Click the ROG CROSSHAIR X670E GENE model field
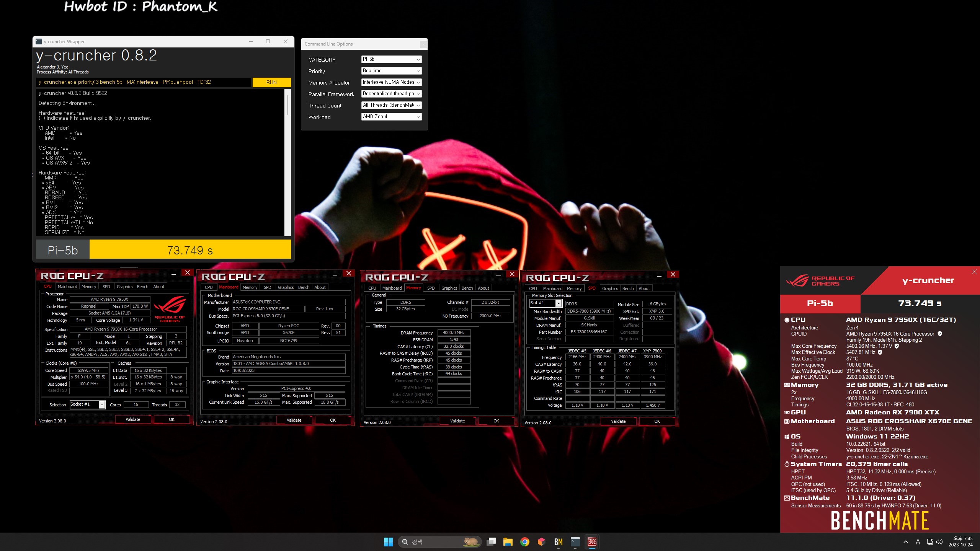Screen dimensions: 980x551 (x=268, y=309)
